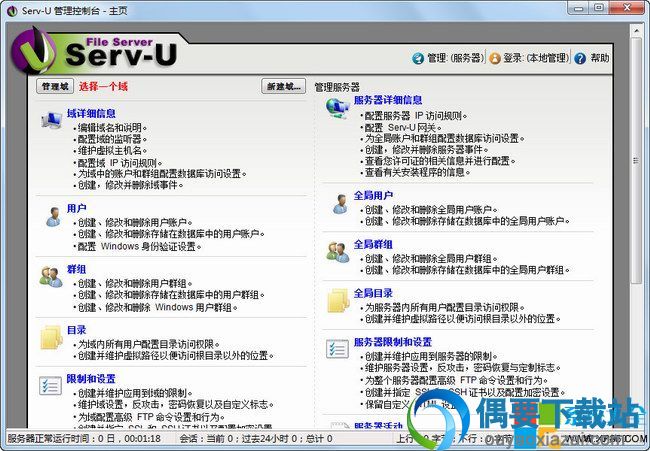Open the 全局用户 link
Viewport: 650px width, 451px height.
[x=374, y=195]
